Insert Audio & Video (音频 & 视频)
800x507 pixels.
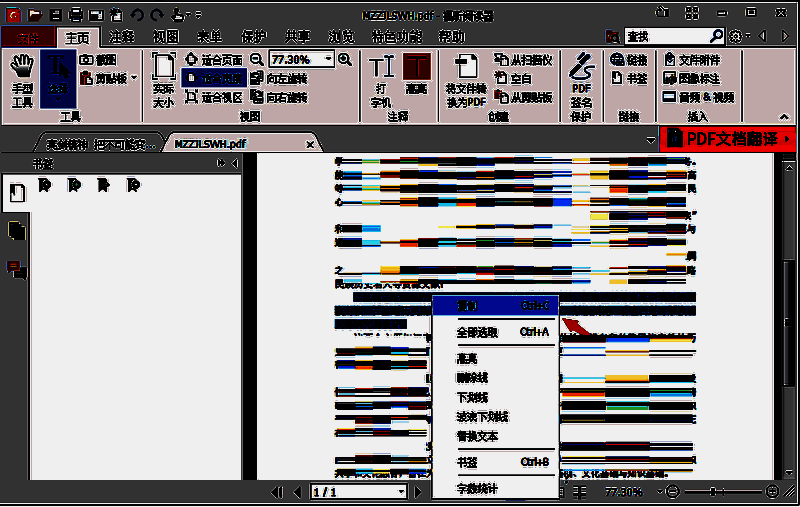[698, 97]
